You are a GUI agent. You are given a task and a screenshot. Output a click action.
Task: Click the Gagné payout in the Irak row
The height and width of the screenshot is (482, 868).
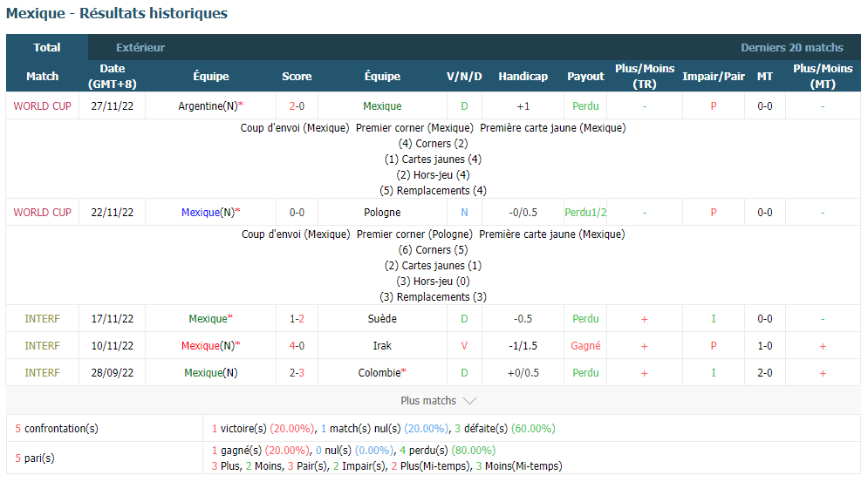pos(585,346)
